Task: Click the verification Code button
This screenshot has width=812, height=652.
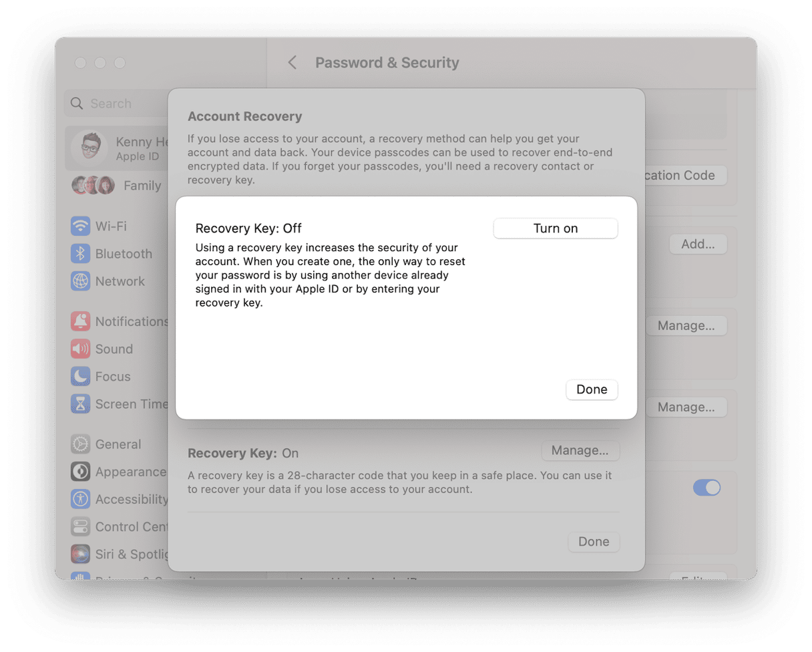Action: [x=686, y=176]
